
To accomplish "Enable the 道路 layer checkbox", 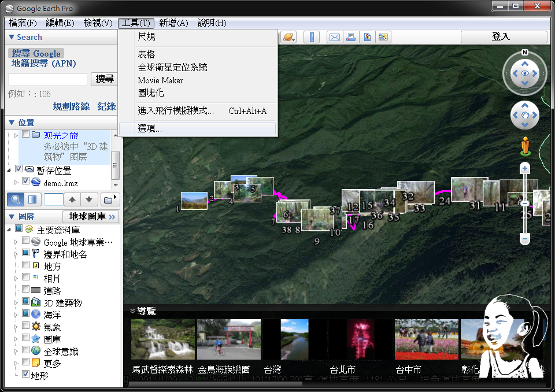I will coord(25,289).
